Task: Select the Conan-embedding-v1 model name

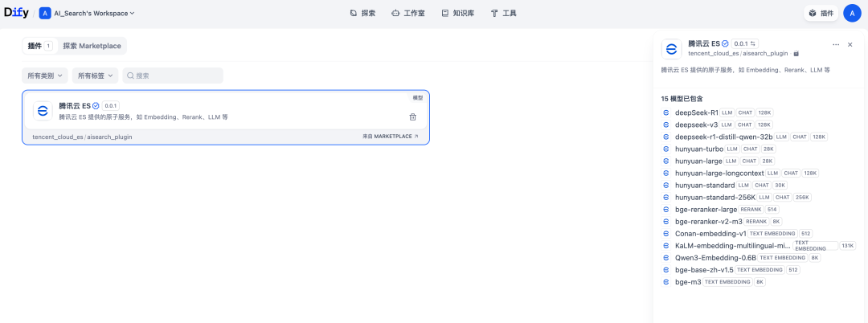Action: (710, 233)
